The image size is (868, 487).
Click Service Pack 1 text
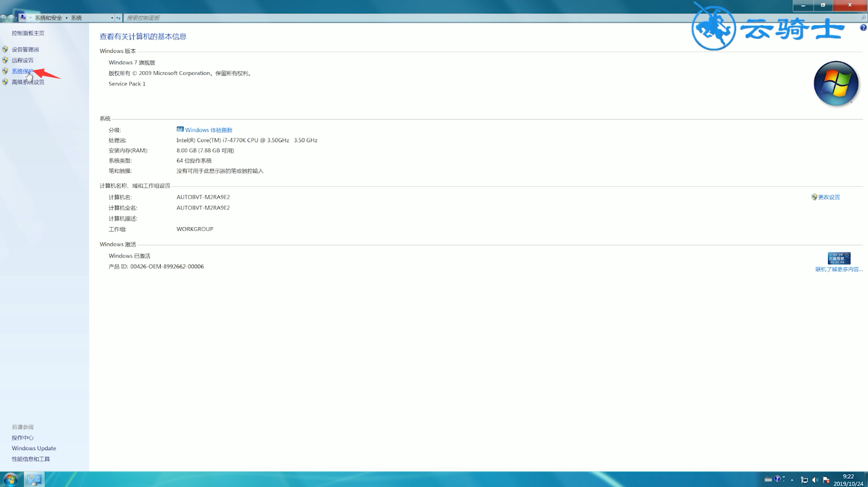click(127, 84)
